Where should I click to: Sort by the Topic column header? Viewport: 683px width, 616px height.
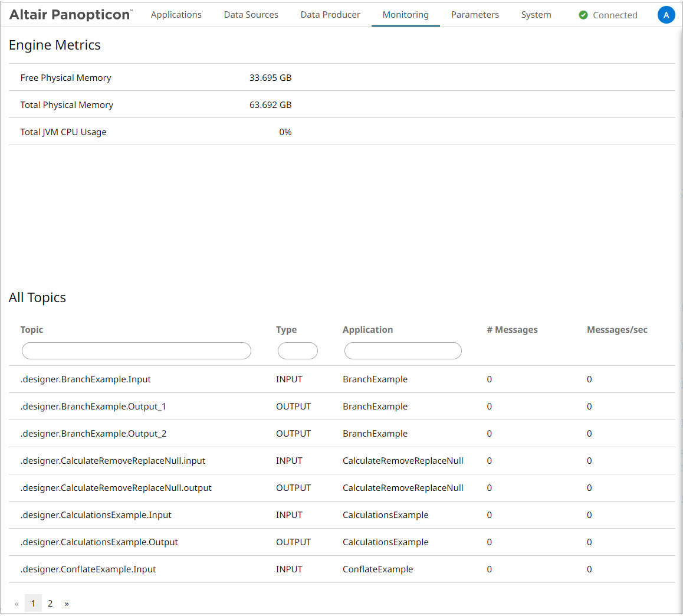32,330
